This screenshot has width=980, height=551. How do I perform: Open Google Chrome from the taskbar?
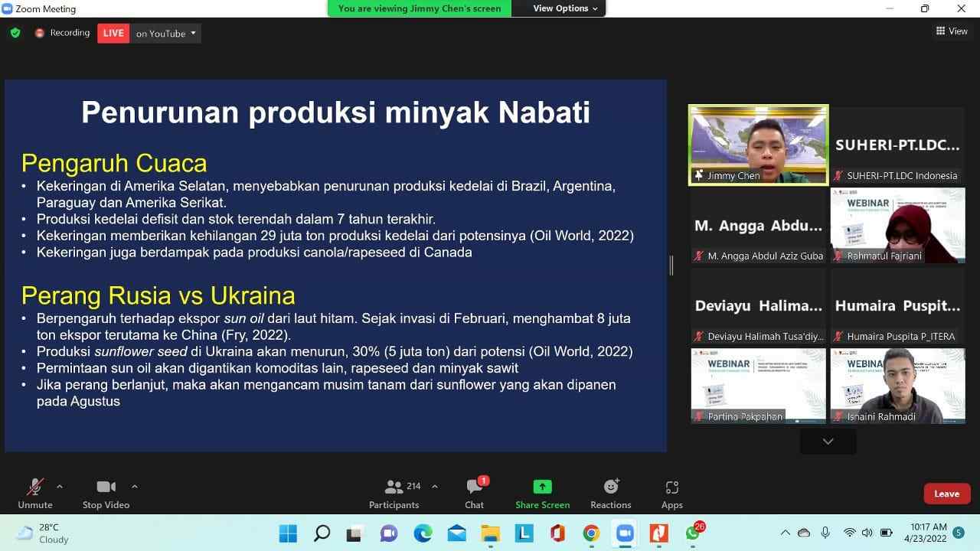point(590,533)
